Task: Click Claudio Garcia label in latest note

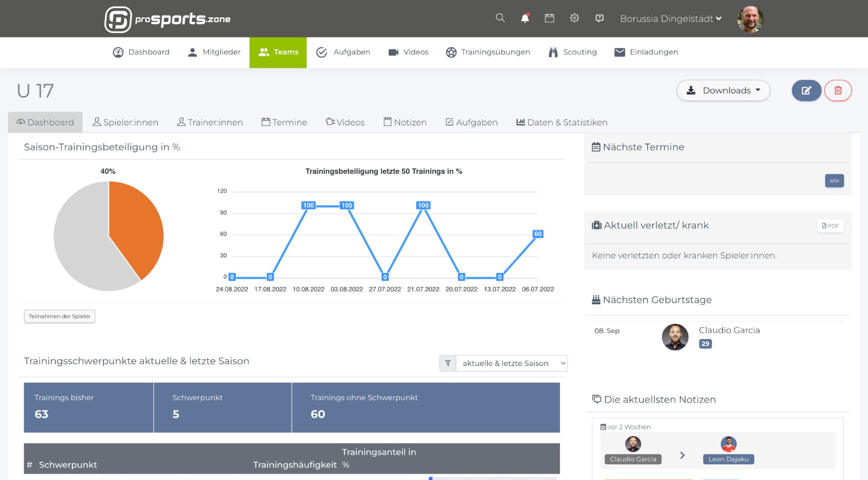Action: pos(633,459)
